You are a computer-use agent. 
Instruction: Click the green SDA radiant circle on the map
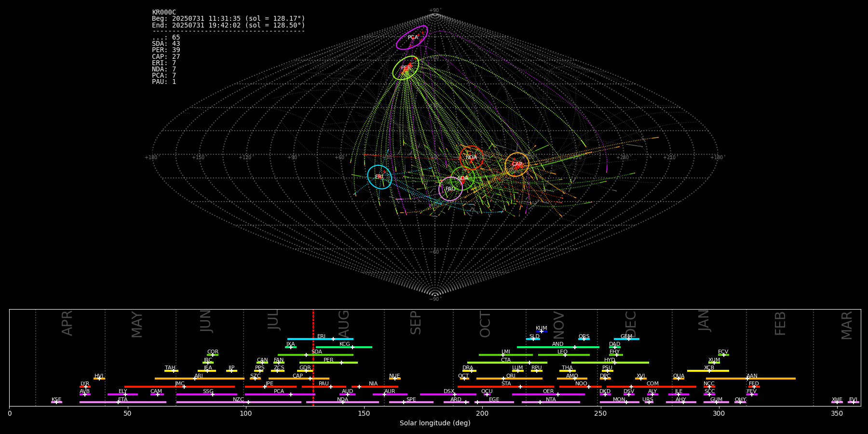(x=462, y=178)
